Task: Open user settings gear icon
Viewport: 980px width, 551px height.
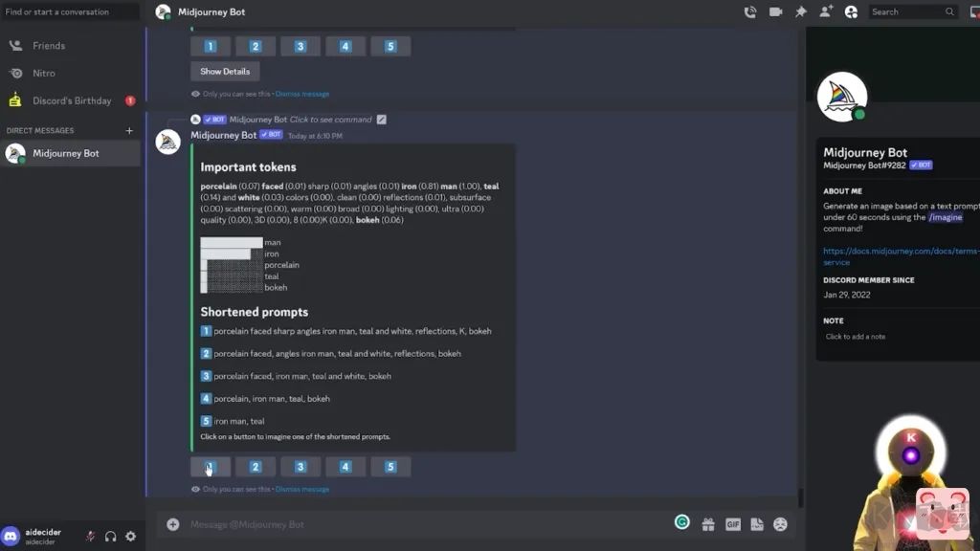Action: tap(131, 537)
